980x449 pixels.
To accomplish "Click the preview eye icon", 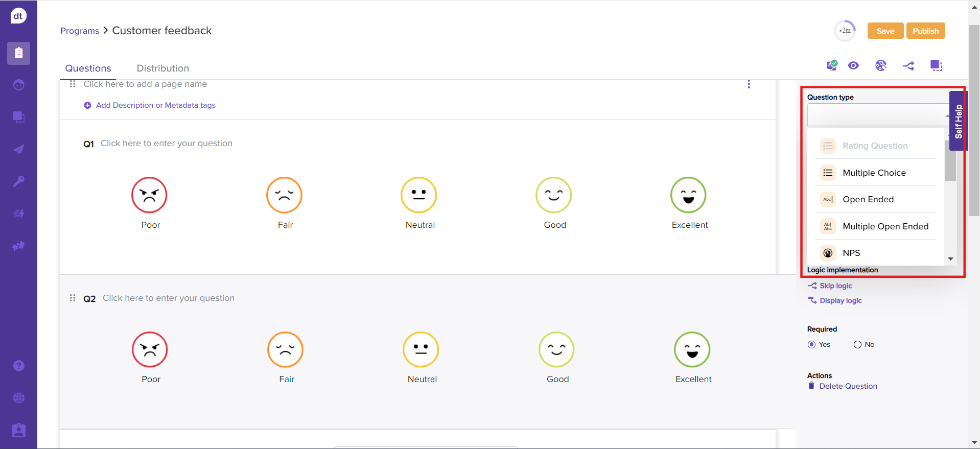I will click(853, 65).
